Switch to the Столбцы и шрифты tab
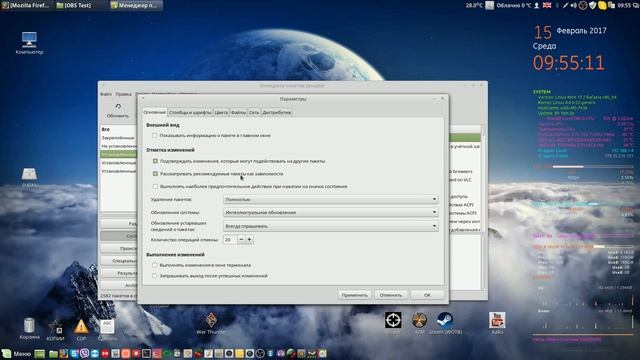Viewport: 640px width, 360px height. pyautogui.click(x=190, y=112)
